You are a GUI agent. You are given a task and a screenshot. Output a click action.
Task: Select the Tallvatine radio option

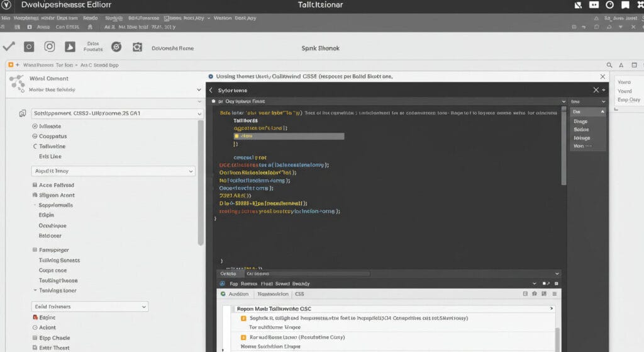click(x=35, y=146)
